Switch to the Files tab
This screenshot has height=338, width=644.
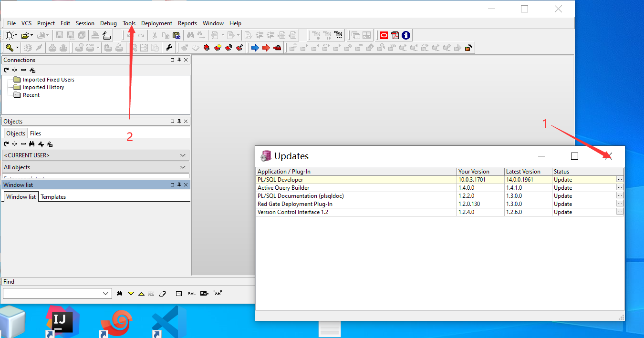[x=36, y=133]
